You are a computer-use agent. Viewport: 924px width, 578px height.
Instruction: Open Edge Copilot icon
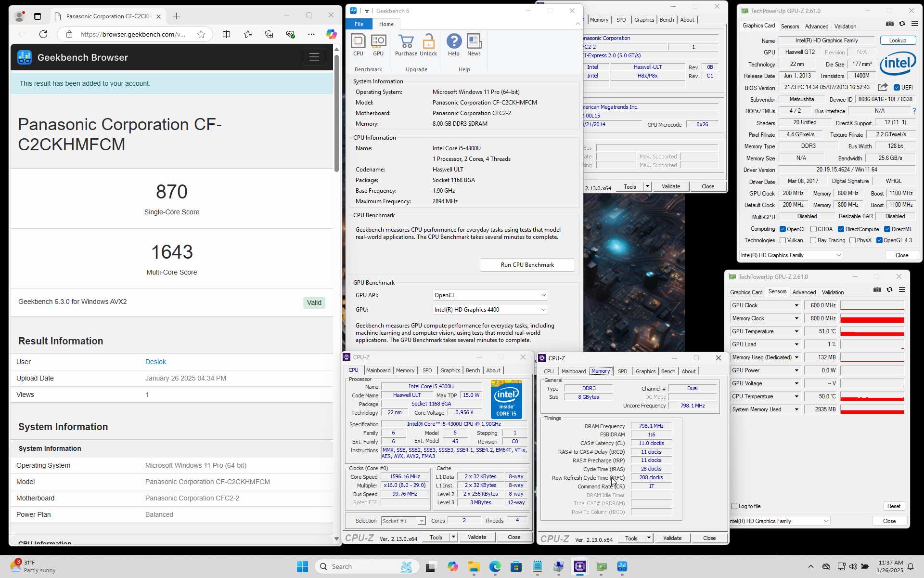coord(331,34)
